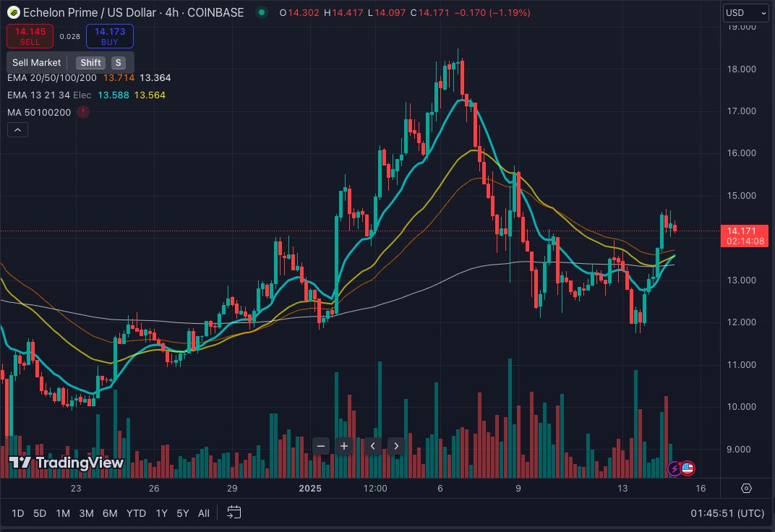Viewport: 775px width, 532px height.
Task: Click the 2025 date label on time axis
Action: (310, 488)
